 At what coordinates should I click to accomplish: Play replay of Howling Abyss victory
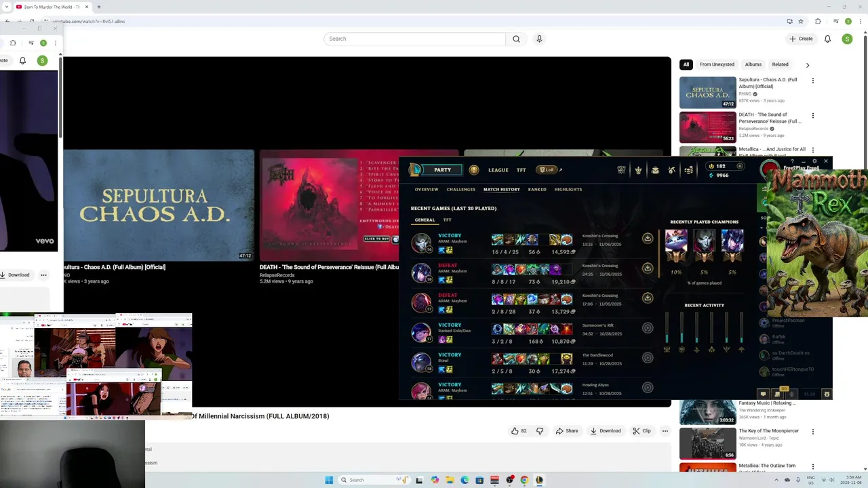point(648,388)
